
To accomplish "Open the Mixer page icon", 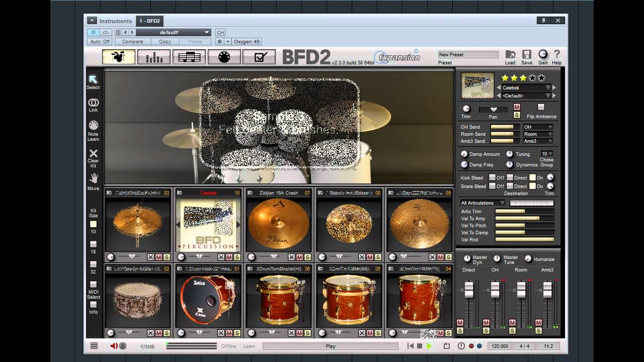I will coord(153,57).
